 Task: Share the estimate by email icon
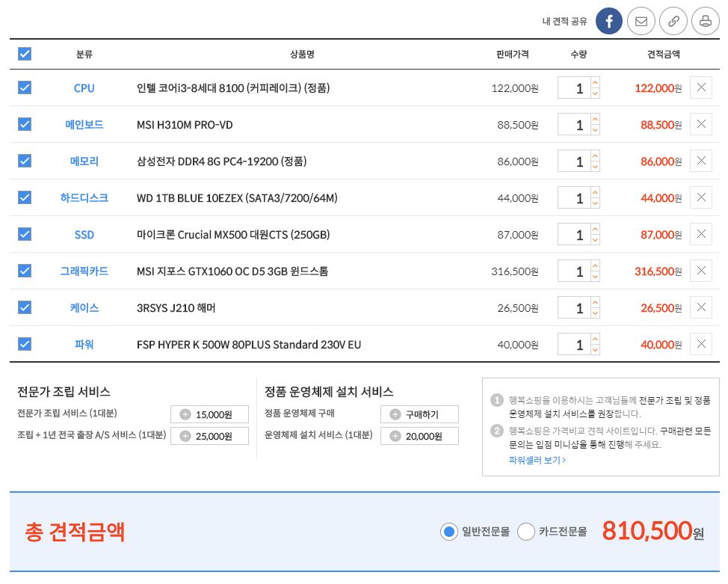pos(641,21)
